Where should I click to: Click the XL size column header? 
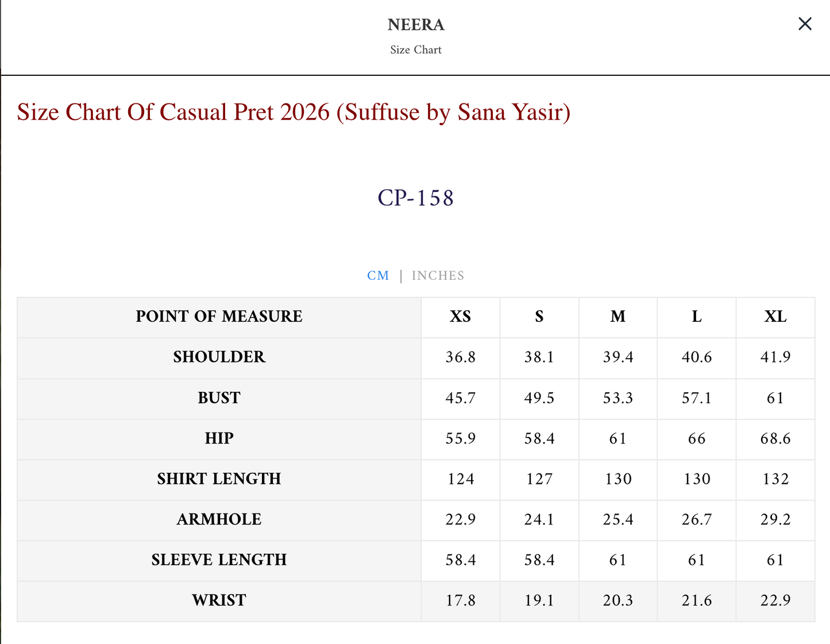point(775,317)
